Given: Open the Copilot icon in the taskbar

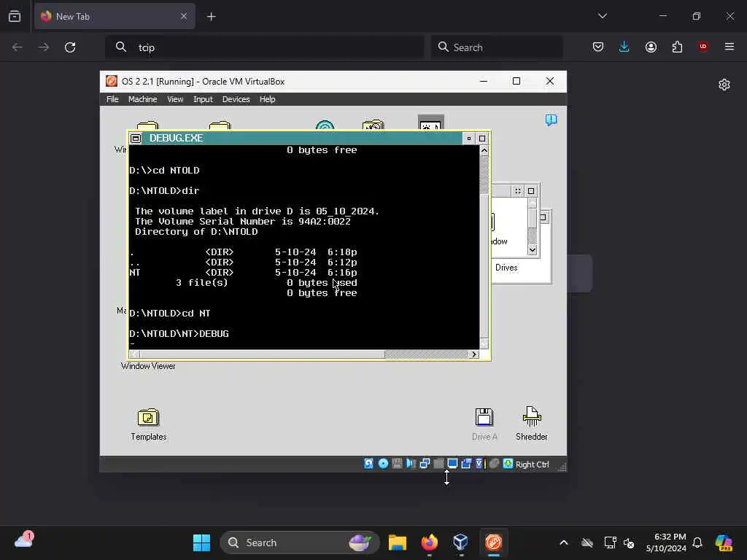Looking at the screenshot, I should point(724,542).
